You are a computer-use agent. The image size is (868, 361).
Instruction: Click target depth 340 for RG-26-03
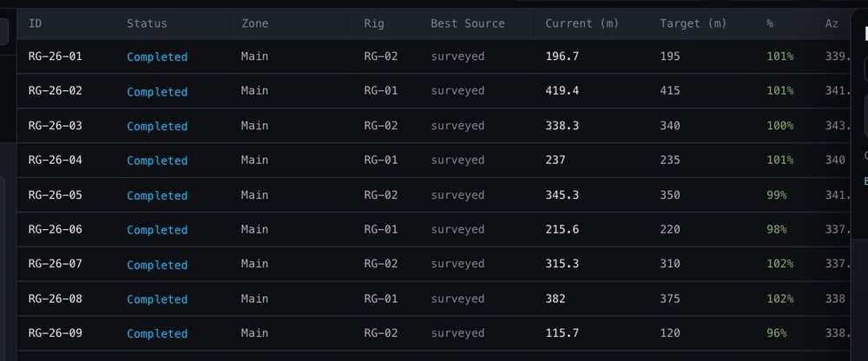pyautogui.click(x=670, y=126)
